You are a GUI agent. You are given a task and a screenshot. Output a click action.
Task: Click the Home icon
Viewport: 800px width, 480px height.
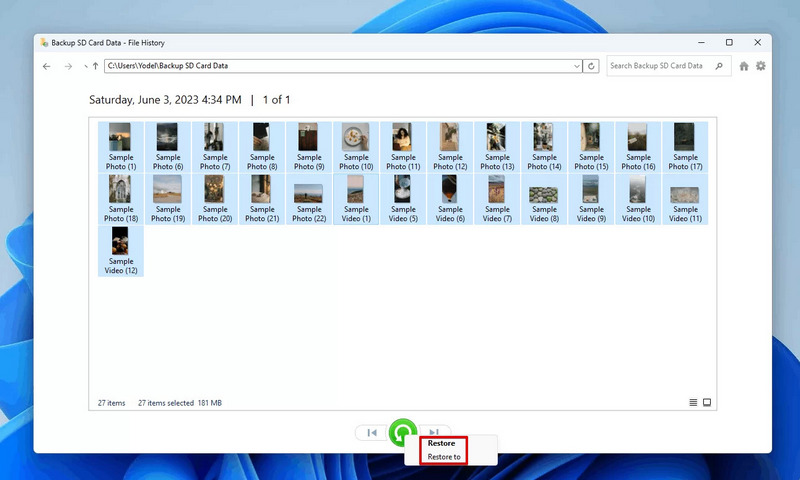[744, 66]
